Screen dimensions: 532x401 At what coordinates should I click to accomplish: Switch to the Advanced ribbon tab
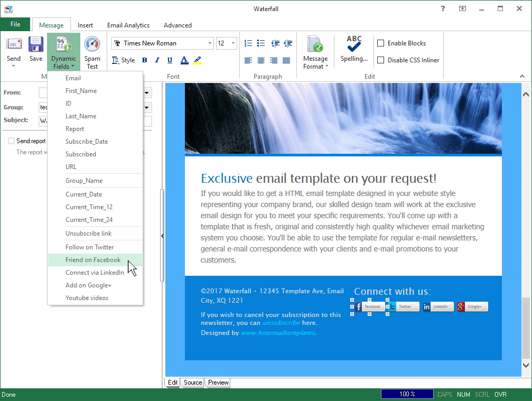coord(178,25)
